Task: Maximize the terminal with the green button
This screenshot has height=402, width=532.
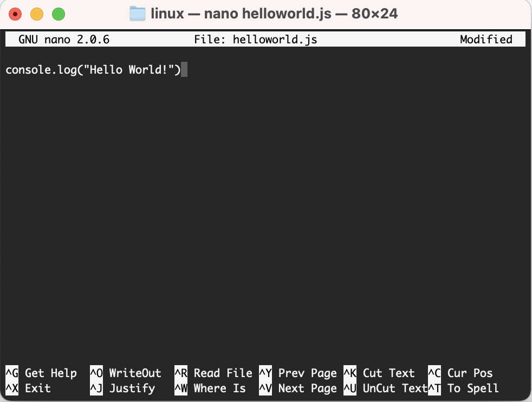Action: pyautogui.click(x=59, y=14)
